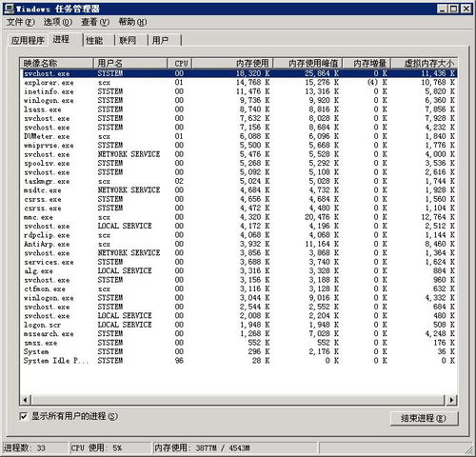Screen dimensions: 476x457
Task: Click the 结束进程 button
Action: coord(424,418)
